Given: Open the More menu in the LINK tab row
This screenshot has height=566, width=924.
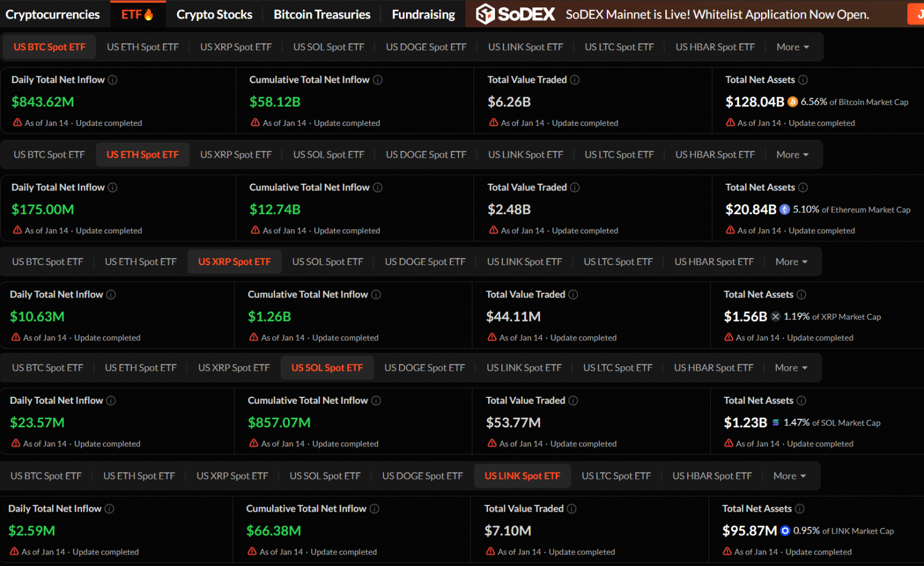Looking at the screenshot, I should 789,476.
